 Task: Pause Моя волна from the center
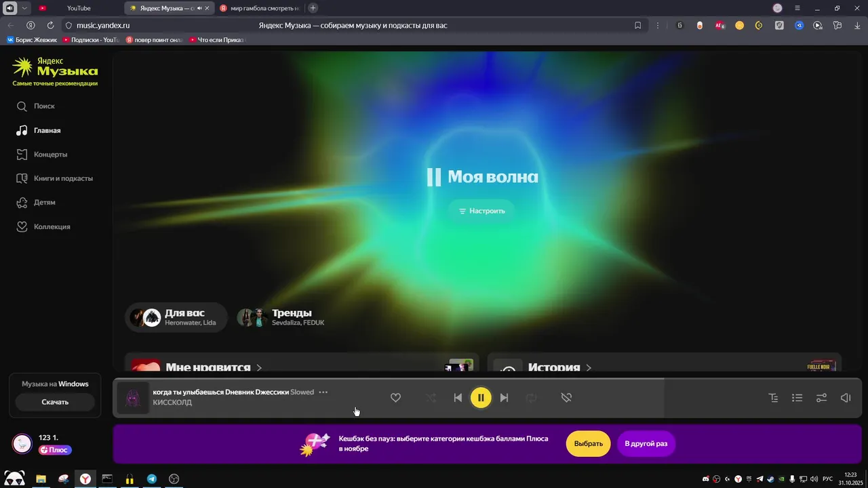(x=433, y=178)
